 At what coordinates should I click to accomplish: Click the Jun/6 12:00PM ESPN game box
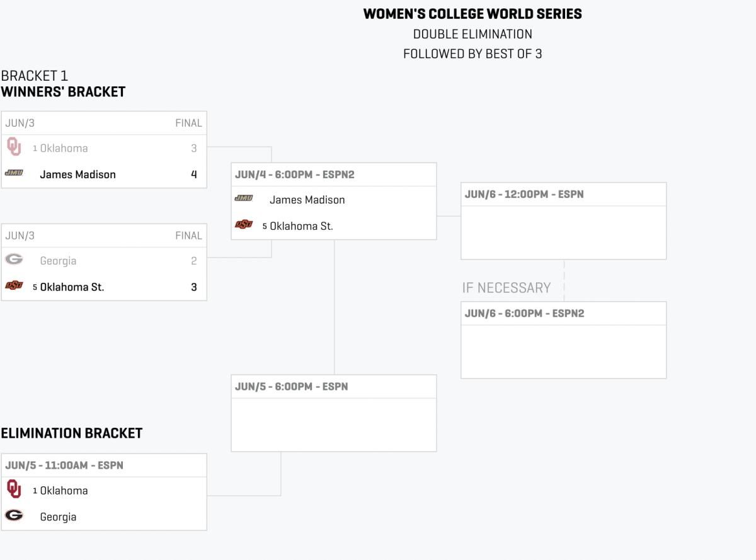click(x=563, y=221)
